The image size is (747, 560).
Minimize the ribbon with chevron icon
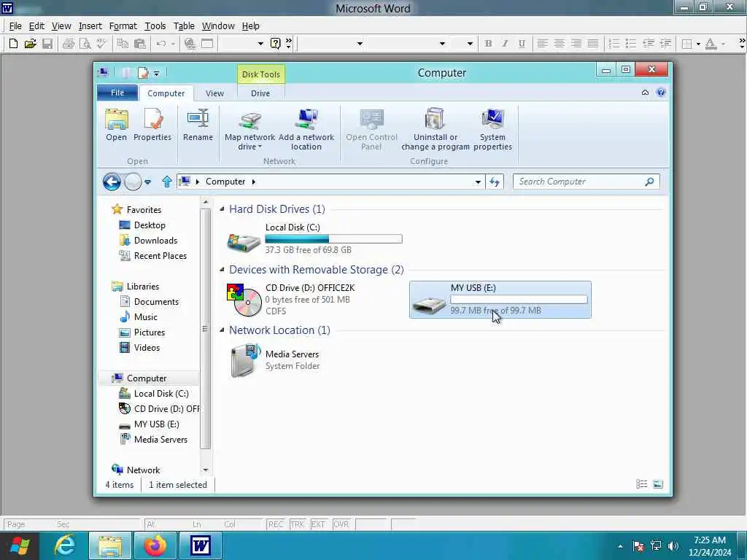tap(645, 93)
